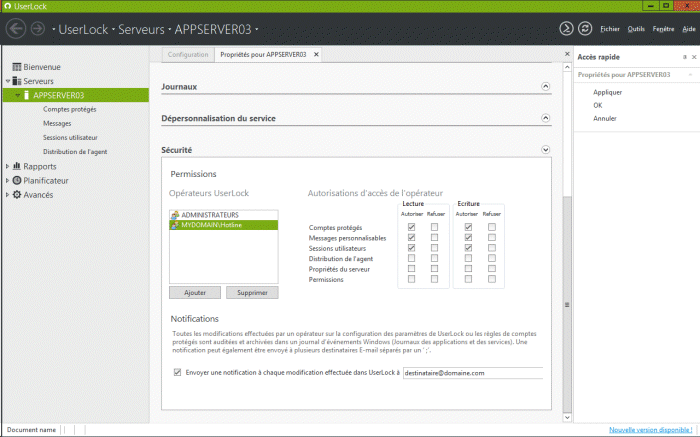Click the Ajouter button
Viewport: 700px width, 437px height.
(195, 292)
